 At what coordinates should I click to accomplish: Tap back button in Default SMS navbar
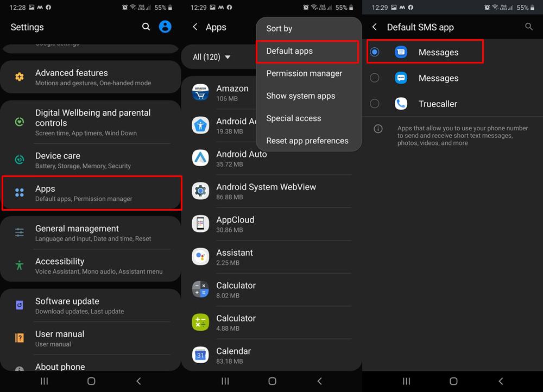(x=501, y=381)
